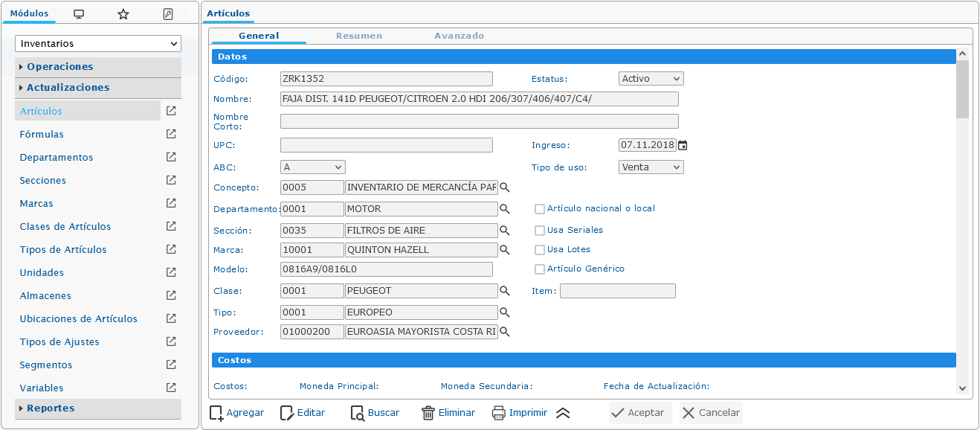Viewport: 980px width, 430px height.
Task: Open Almacenes in new window icon
Action: click(171, 295)
